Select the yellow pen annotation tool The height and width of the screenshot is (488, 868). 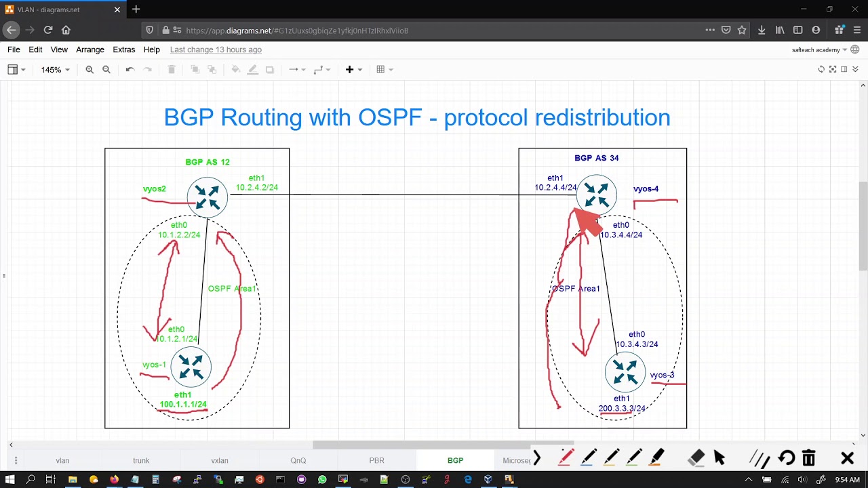tap(612, 459)
